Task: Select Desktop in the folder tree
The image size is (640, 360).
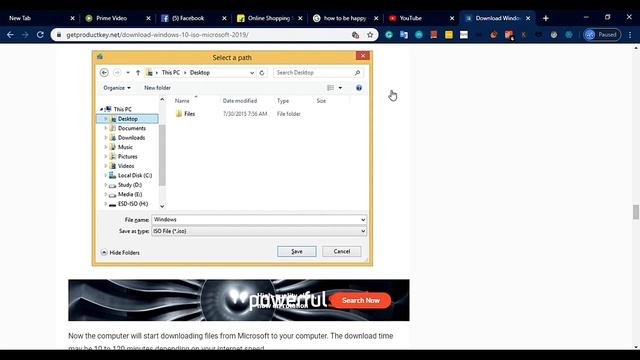Action: click(127, 119)
